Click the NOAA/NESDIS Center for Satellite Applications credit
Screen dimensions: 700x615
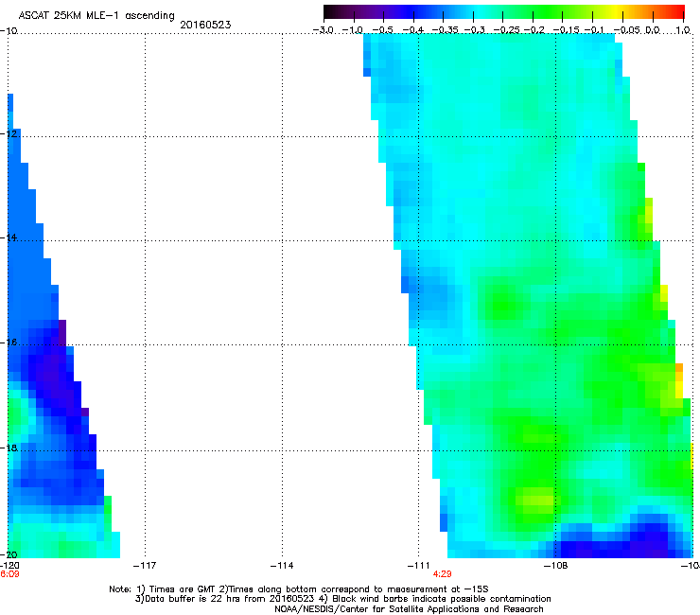click(x=409, y=609)
